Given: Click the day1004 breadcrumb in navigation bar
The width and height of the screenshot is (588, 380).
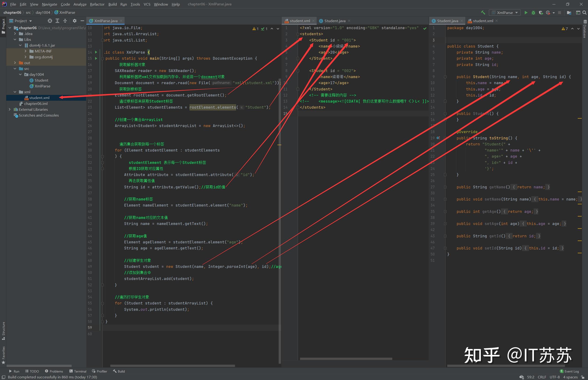Looking at the screenshot, I should tap(42, 12).
